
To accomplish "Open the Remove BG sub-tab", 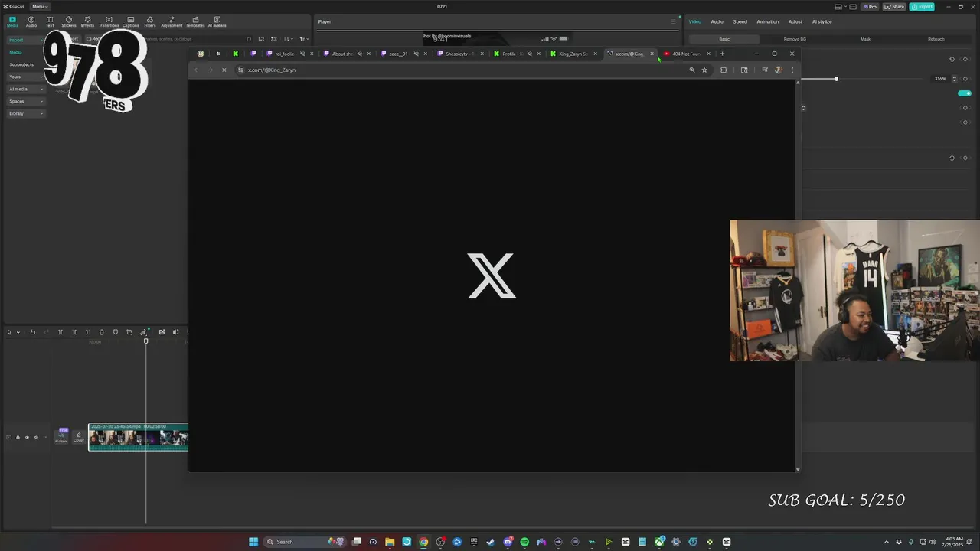I will [794, 39].
